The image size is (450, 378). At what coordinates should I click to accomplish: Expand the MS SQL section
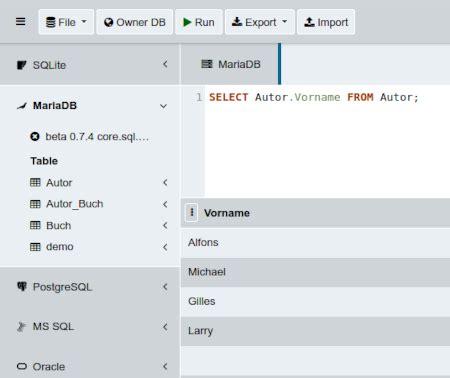(x=165, y=327)
